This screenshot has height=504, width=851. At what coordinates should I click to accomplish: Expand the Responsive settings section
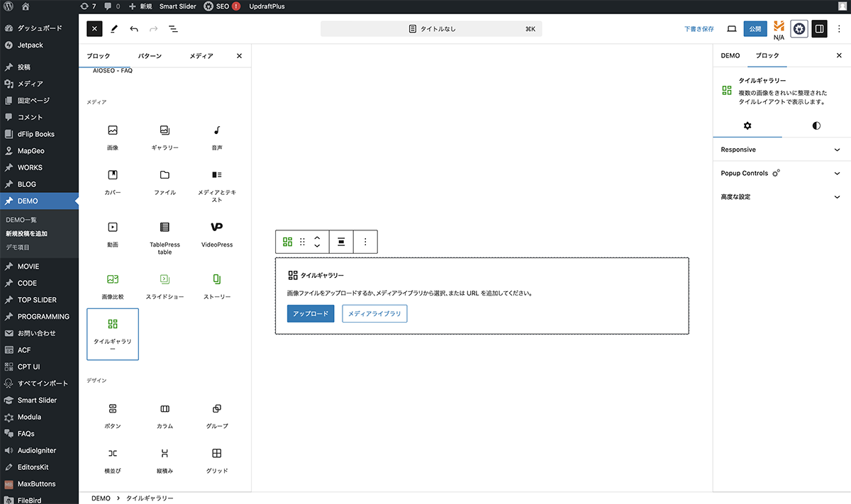780,150
